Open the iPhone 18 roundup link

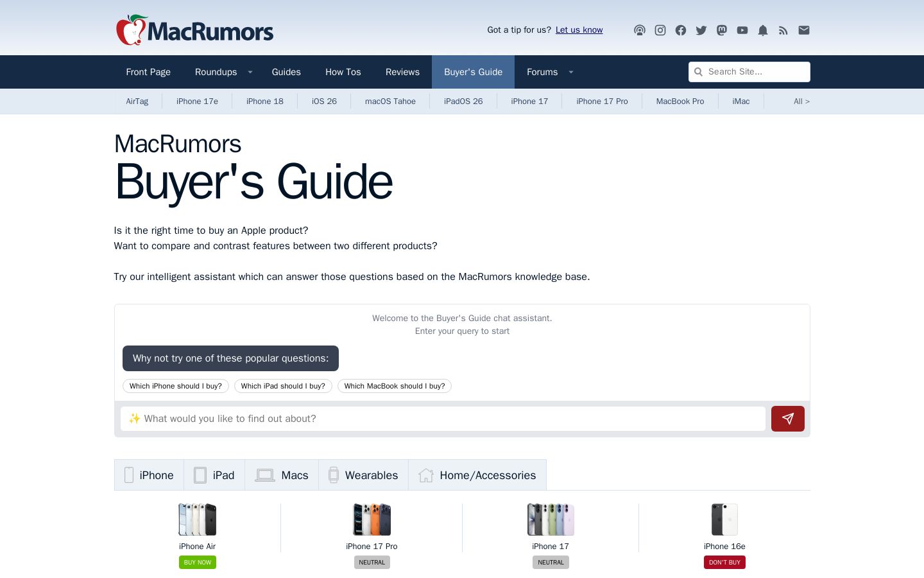click(265, 101)
